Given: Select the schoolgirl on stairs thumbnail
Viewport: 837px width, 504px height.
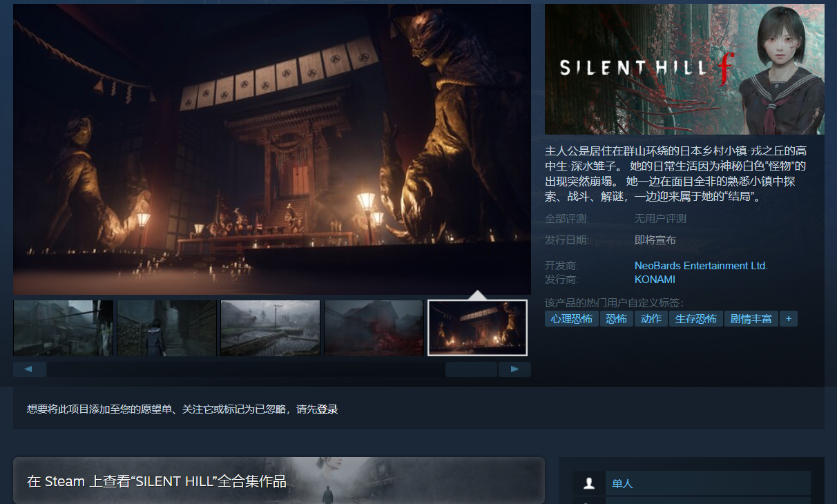Looking at the screenshot, I should click(166, 328).
